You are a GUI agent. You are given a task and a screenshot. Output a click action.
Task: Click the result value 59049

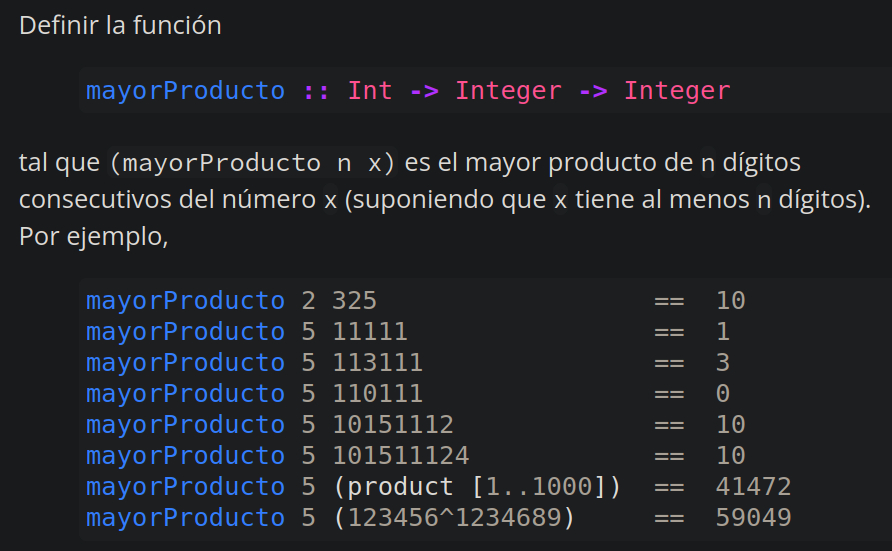pos(753,518)
